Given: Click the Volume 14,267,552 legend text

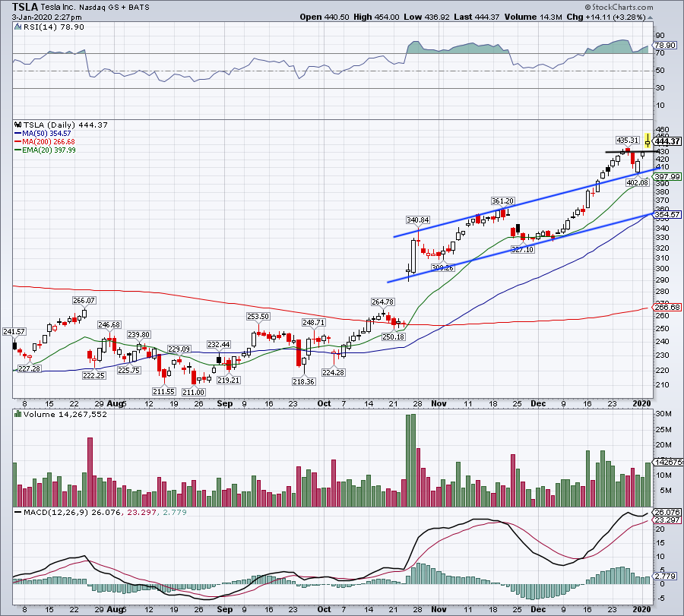Looking at the screenshot, I should 65,414.
